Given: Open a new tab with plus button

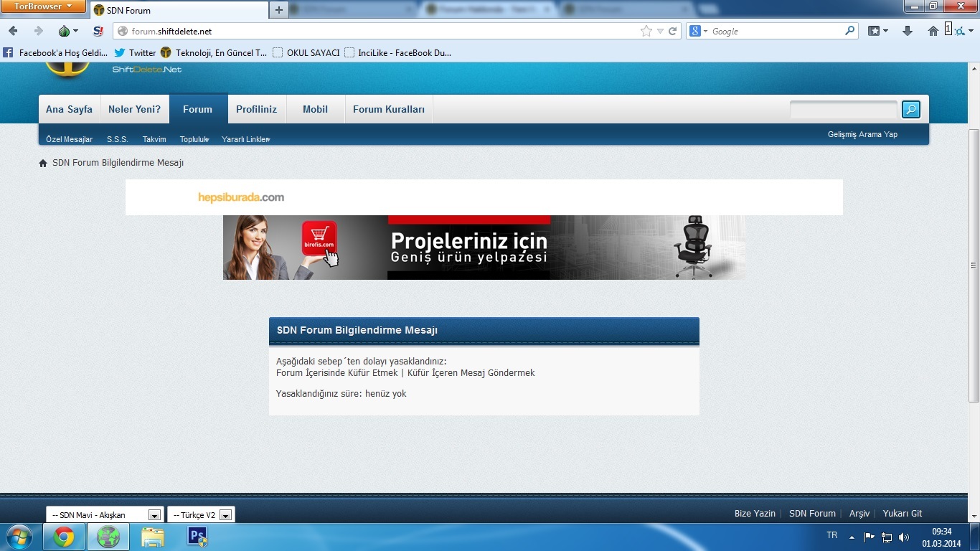Looking at the screenshot, I should [279, 10].
